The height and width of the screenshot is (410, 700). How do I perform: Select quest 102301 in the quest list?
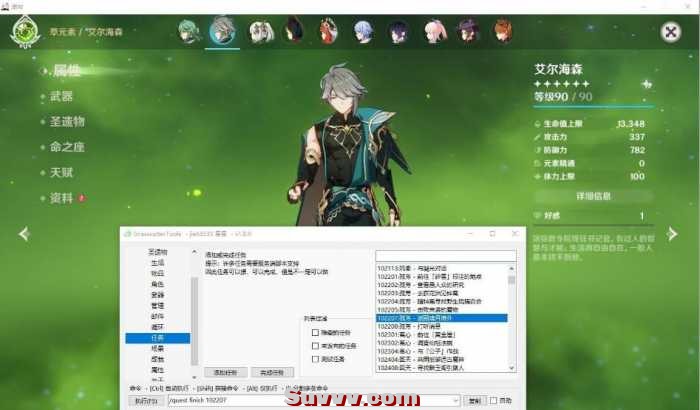pos(442,335)
